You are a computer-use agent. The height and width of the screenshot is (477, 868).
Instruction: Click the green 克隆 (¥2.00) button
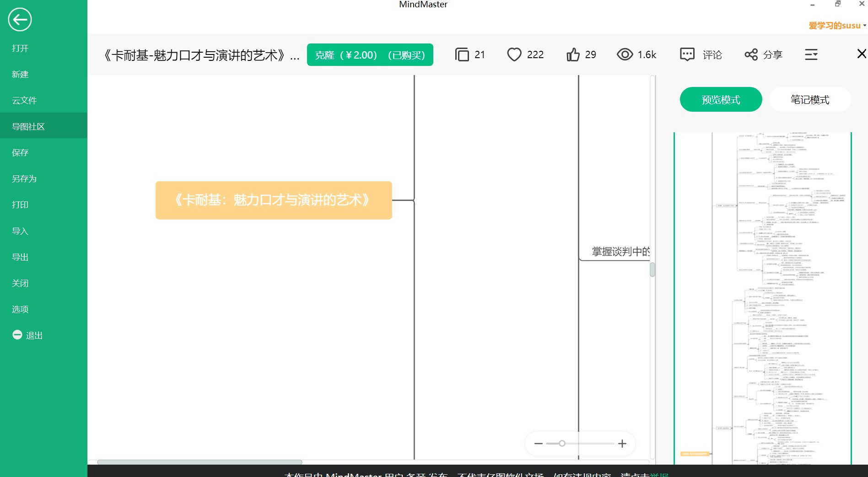(x=370, y=55)
